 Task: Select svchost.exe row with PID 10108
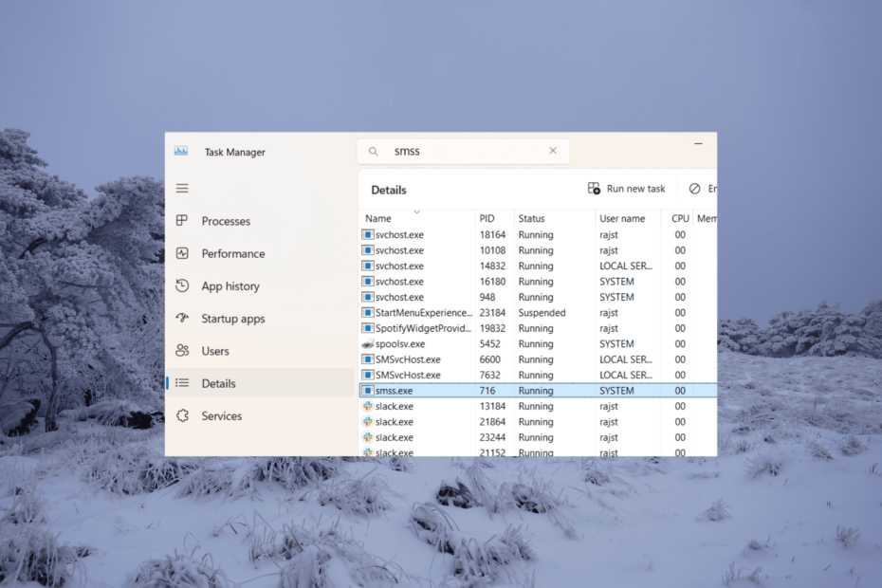coord(537,250)
